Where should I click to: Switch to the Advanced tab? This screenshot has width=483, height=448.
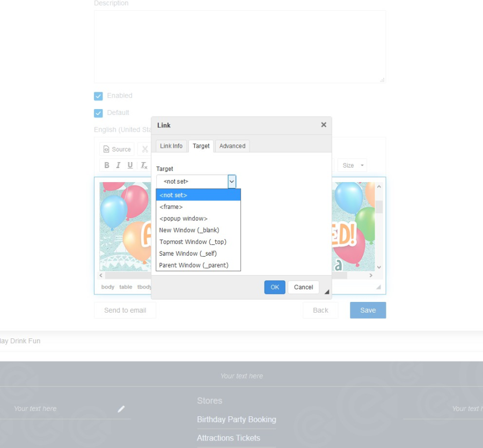[x=232, y=146]
